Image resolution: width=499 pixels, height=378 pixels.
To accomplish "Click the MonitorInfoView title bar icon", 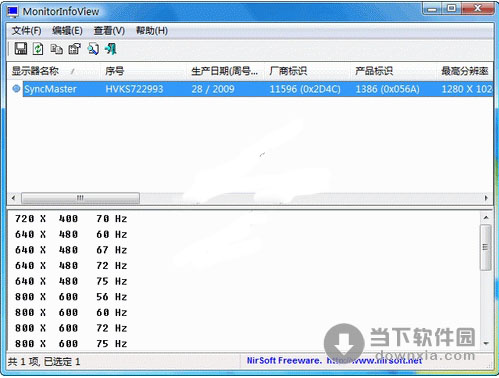I will pyautogui.click(x=13, y=12).
